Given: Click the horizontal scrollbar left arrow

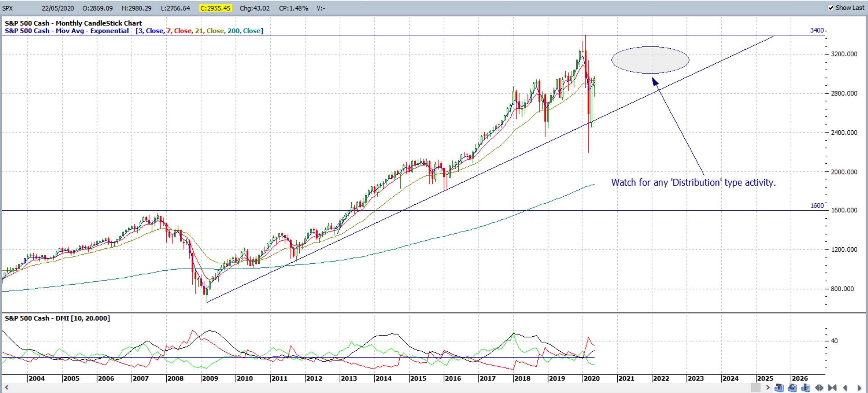Looking at the screenshot, I should (x=6, y=387).
